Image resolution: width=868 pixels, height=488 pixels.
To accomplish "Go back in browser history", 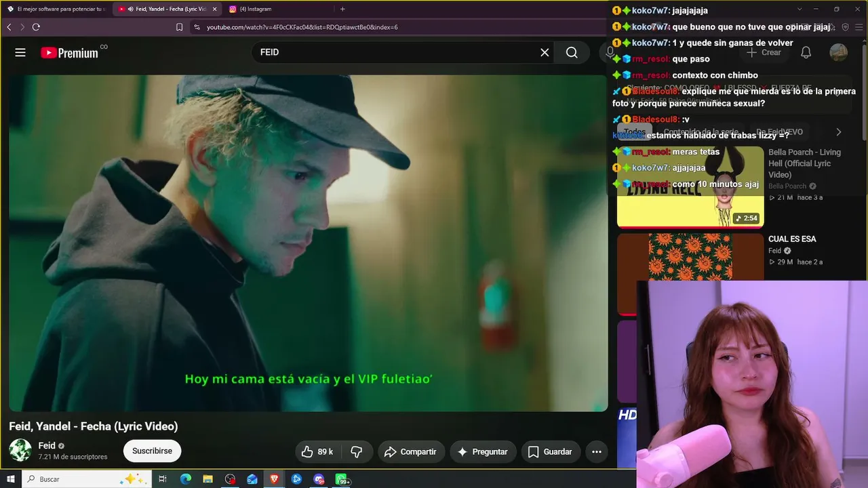I will [x=9, y=27].
